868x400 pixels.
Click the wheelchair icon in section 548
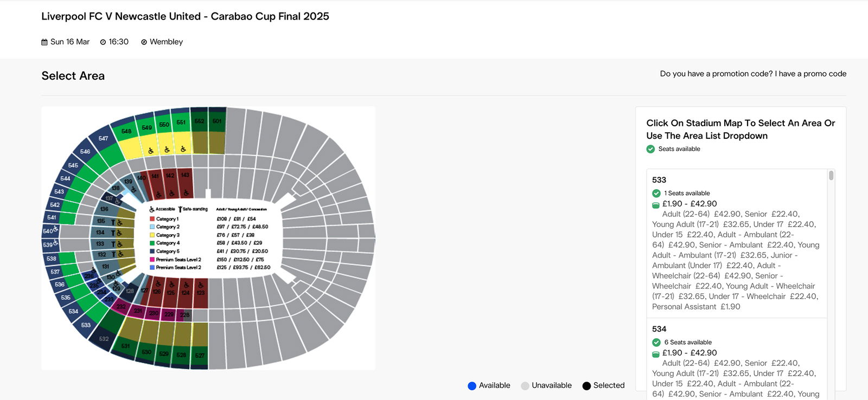[x=150, y=151]
